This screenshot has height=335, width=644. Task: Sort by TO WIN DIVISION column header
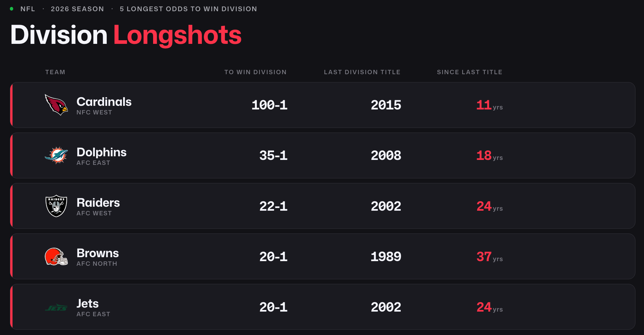coord(255,72)
